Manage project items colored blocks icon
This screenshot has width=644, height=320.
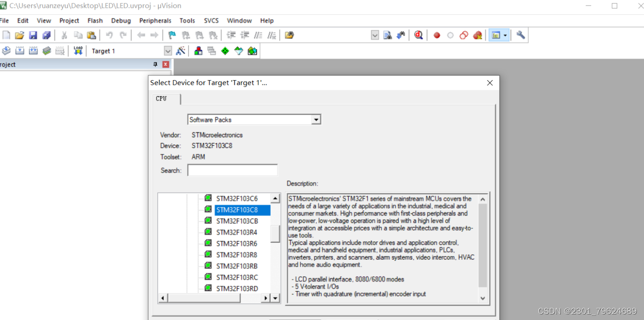click(198, 51)
